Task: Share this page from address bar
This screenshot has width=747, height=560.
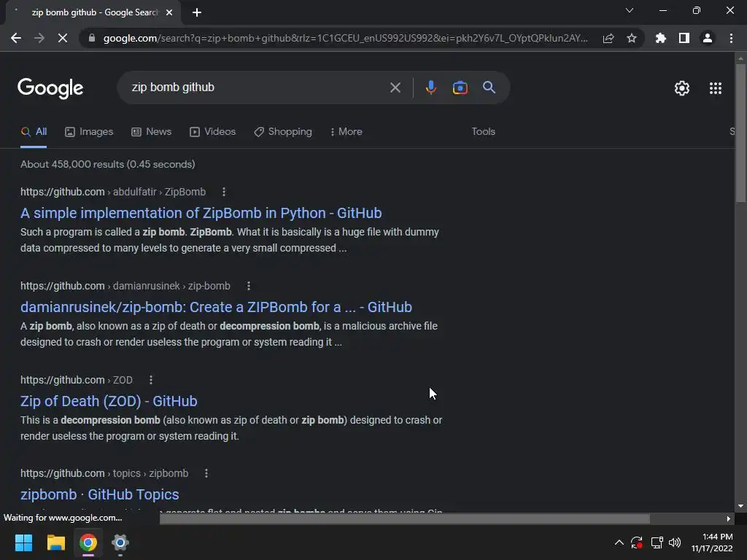Action: [608, 38]
